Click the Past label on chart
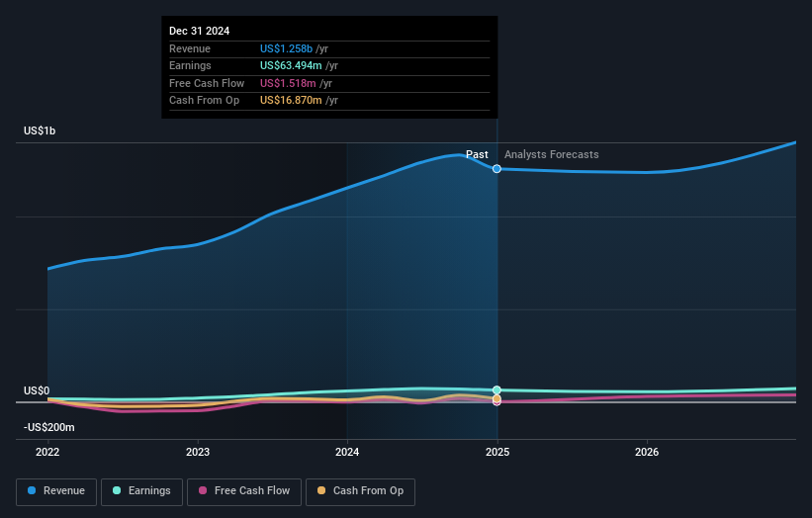Viewport: 812px width, 518px height. click(x=477, y=154)
